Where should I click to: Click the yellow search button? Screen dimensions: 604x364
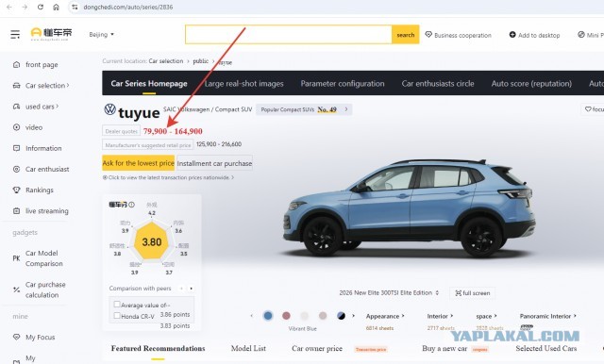(x=405, y=35)
